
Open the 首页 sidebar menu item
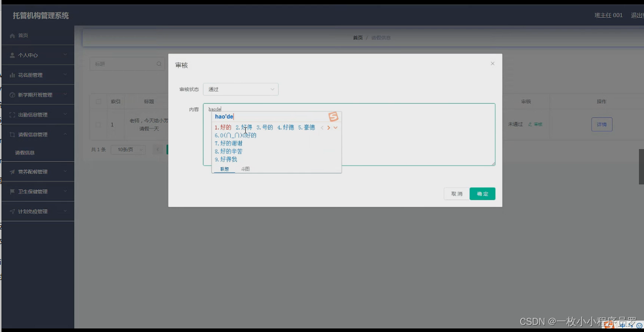pyautogui.click(x=37, y=36)
